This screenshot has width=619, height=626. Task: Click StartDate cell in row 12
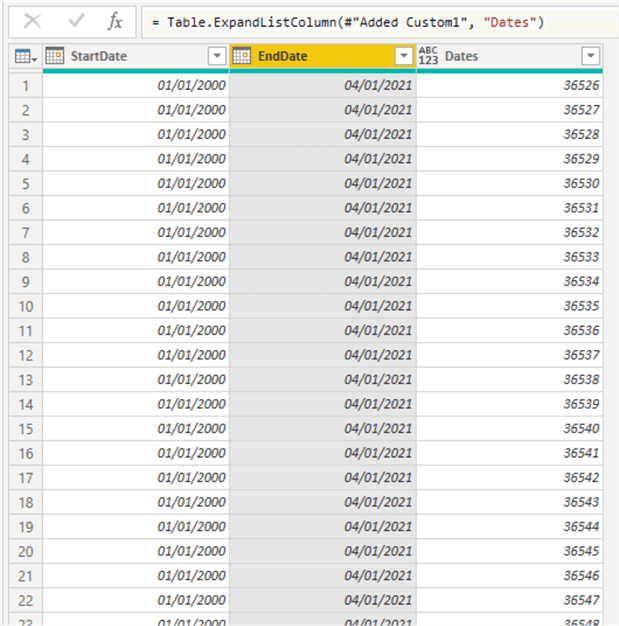[136, 355]
